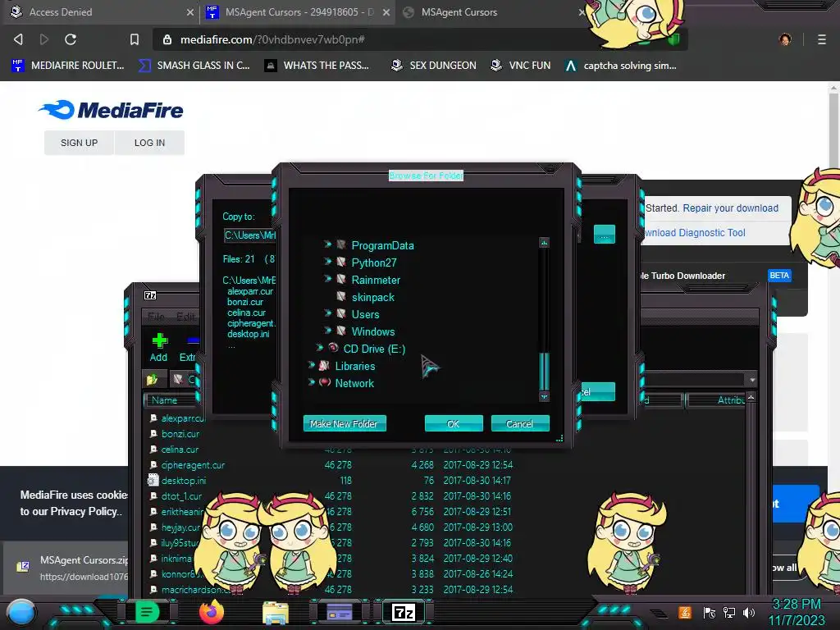Screen dimensions: 840x630
Task: Click the up-folder icon in 7-Zip
Action: (153, 380)
